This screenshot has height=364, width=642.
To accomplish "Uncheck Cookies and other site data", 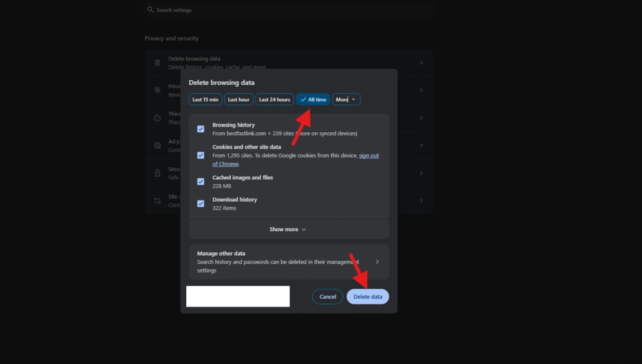I will coord(201,155).
